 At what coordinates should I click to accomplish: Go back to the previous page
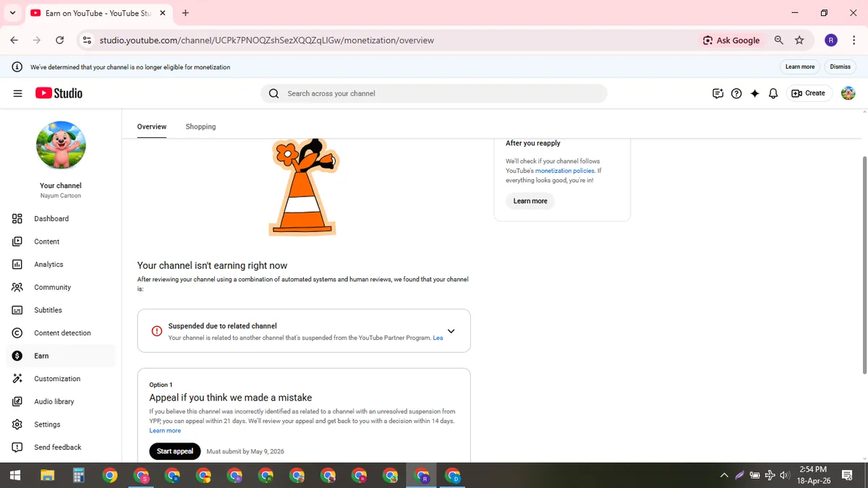point(15,40)
